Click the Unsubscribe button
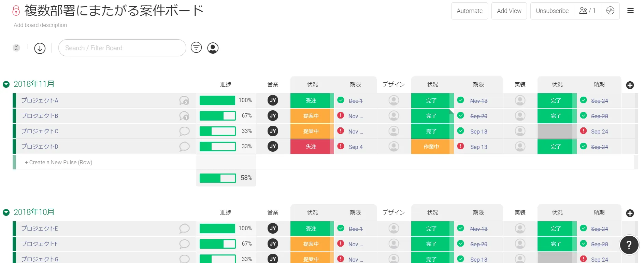 552,11
